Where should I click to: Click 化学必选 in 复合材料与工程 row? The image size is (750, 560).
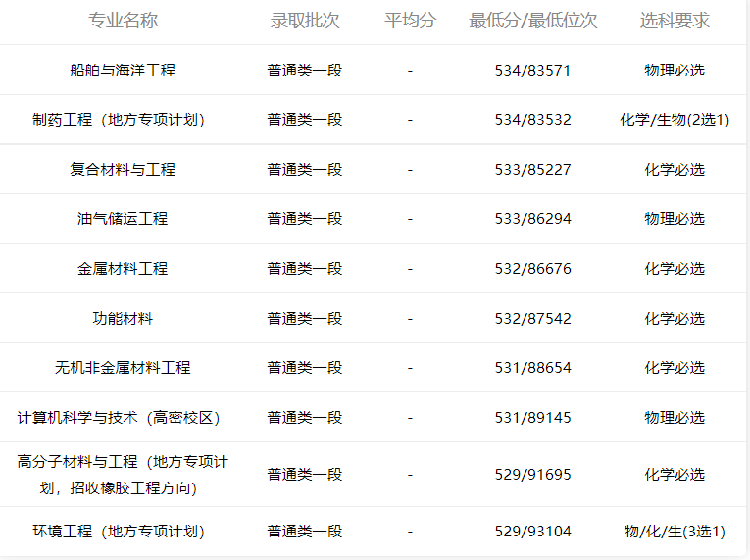tap(675, 170)
